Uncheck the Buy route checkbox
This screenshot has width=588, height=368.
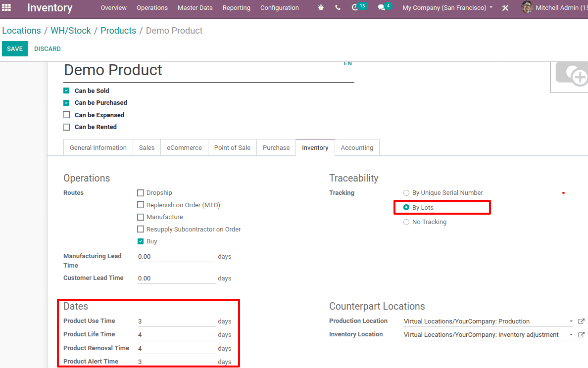pos(141,241)
